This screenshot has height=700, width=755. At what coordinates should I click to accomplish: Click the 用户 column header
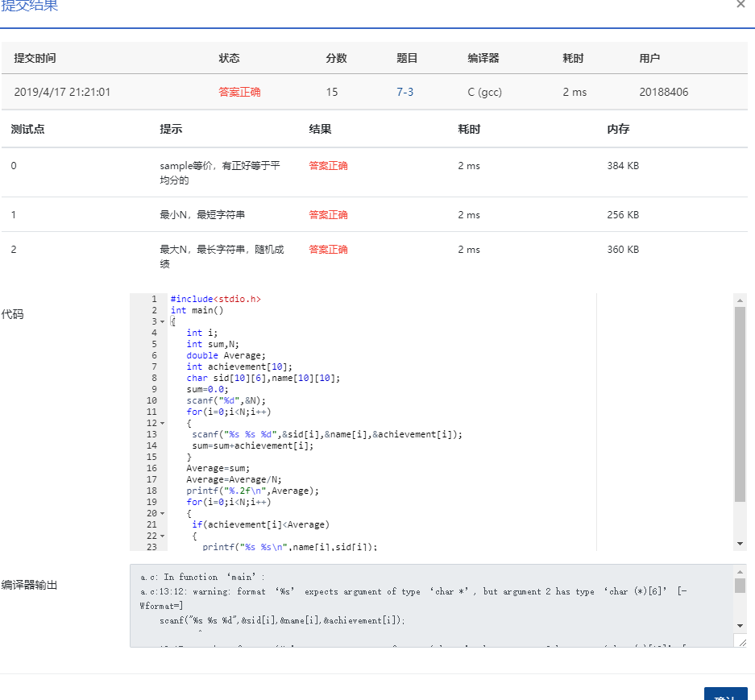coord(649,58)
